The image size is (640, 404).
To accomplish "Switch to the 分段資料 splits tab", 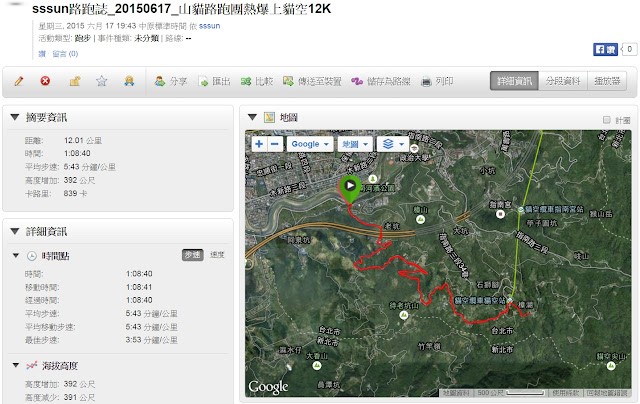I will [563, 81].
